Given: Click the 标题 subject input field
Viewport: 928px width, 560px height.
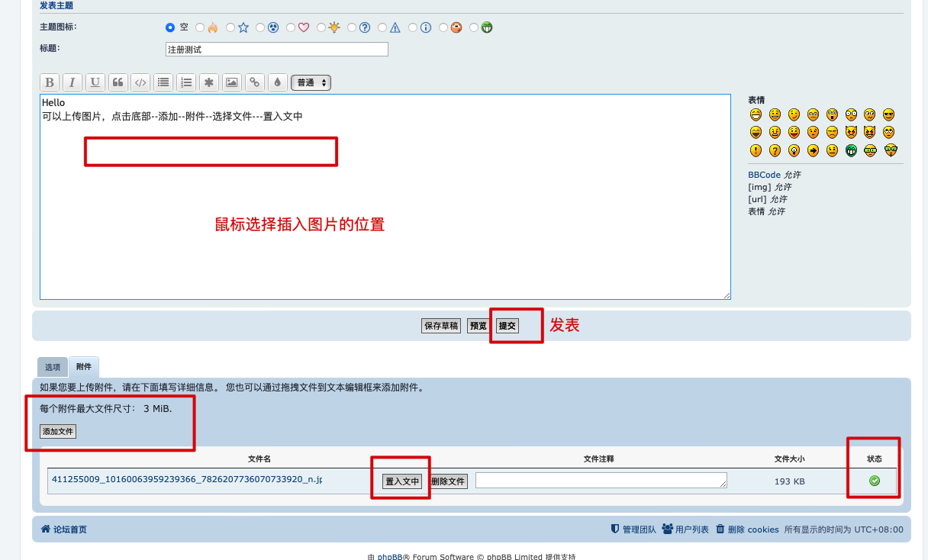Looking at the screenshot, I should 276,50.
